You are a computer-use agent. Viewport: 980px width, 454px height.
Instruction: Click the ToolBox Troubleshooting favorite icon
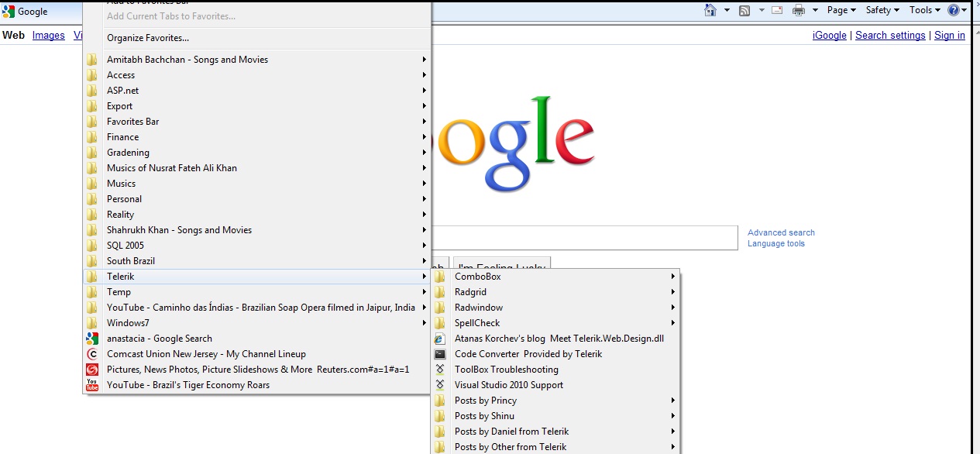440,370
